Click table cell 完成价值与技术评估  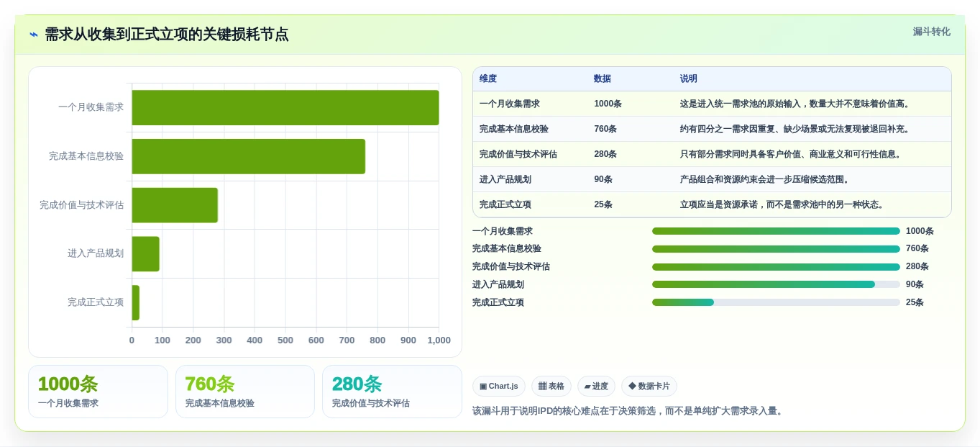pyautogui.click(x=518, y=154)
